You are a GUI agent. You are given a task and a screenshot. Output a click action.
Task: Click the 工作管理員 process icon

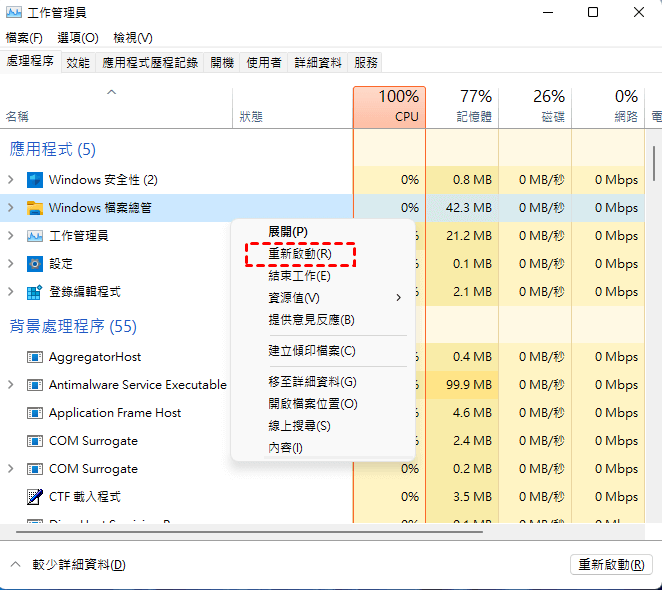[x=35, y=236]
